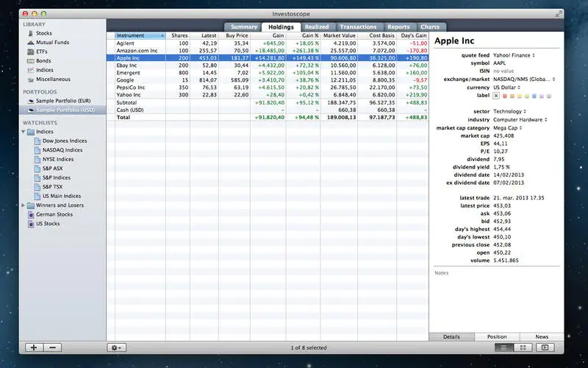Open the sector Technology dropdown
Viewport: 588px width, 368px height.
pos(509,112)
